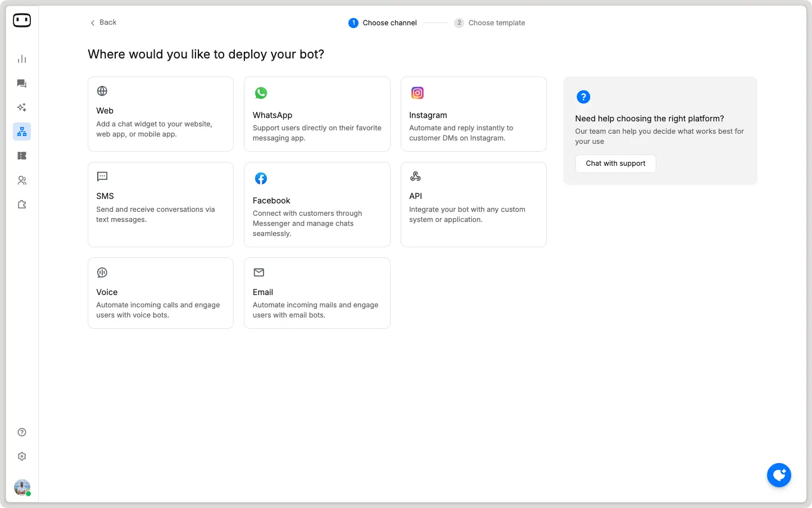Choose the WhatsApp channel title

tap(273, 115)
